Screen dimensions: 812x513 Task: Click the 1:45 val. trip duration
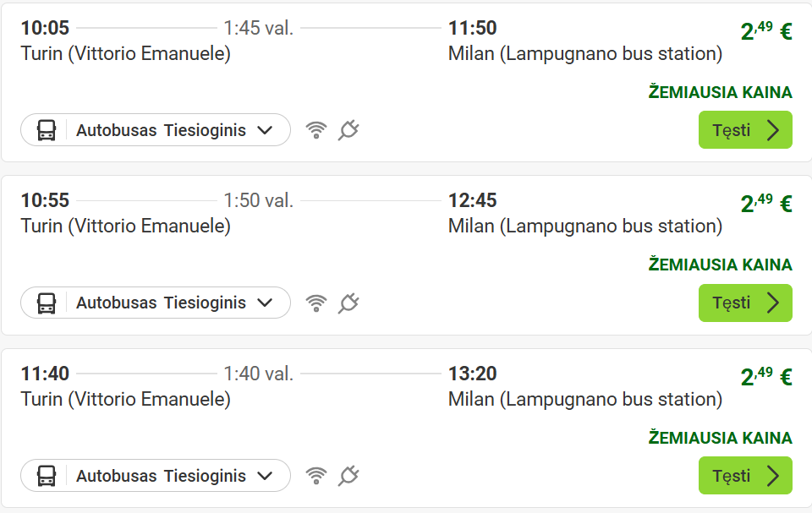point(258,28)
